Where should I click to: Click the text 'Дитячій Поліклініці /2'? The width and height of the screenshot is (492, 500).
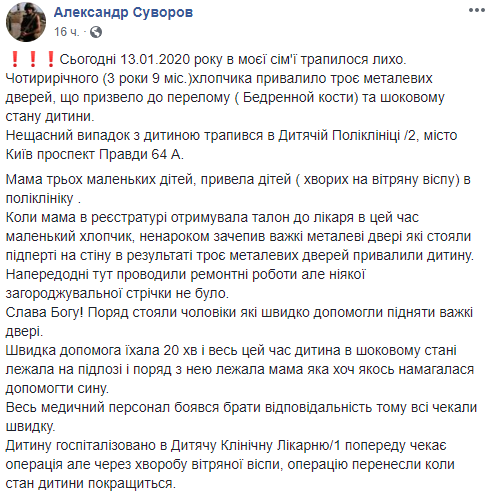(348, 136)
